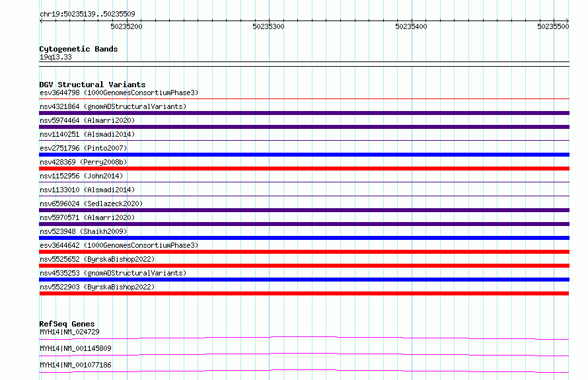Viewport: 588px width, 380px height.
Task: Click the thin red line under esv3644798
Action: click(304, 99)
